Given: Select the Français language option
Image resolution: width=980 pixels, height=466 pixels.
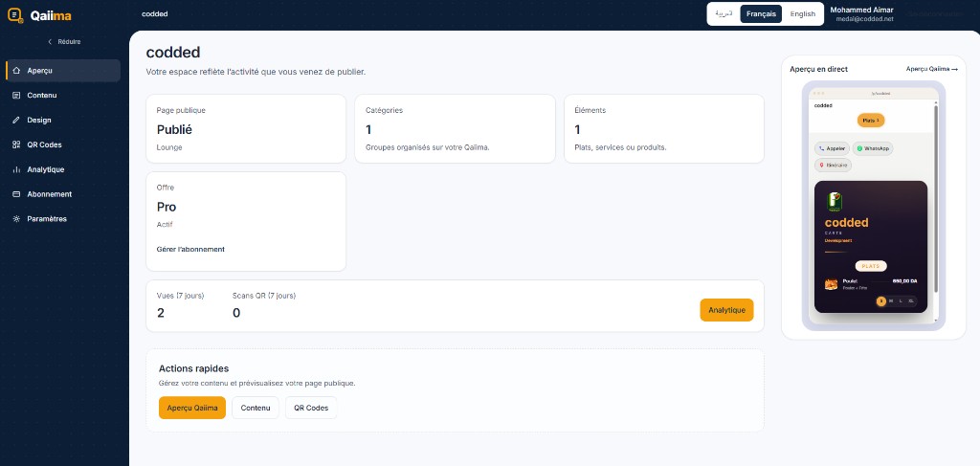Looking at the screenshot, I should tap(761, 13).
